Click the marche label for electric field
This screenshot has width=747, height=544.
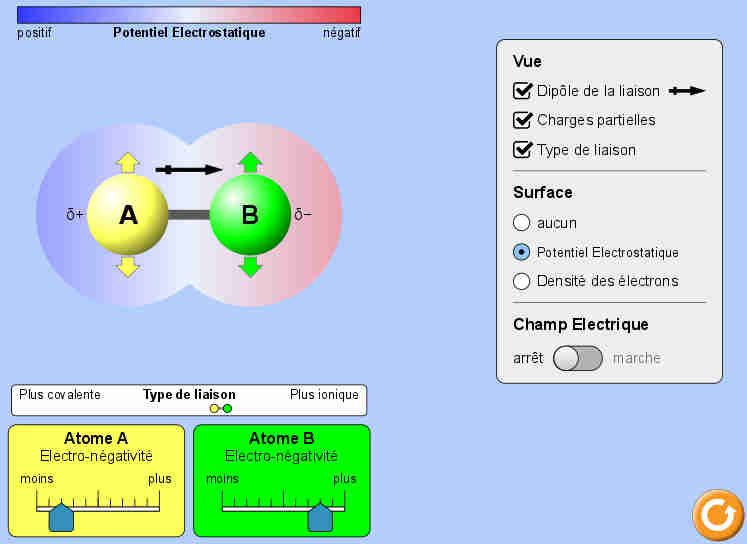637,358
